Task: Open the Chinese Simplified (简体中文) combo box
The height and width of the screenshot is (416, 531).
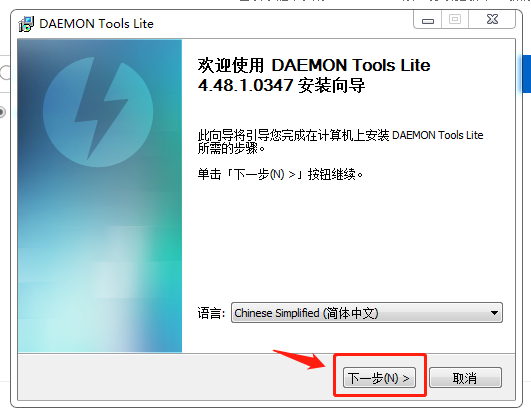Action: (x=367, y=313)
